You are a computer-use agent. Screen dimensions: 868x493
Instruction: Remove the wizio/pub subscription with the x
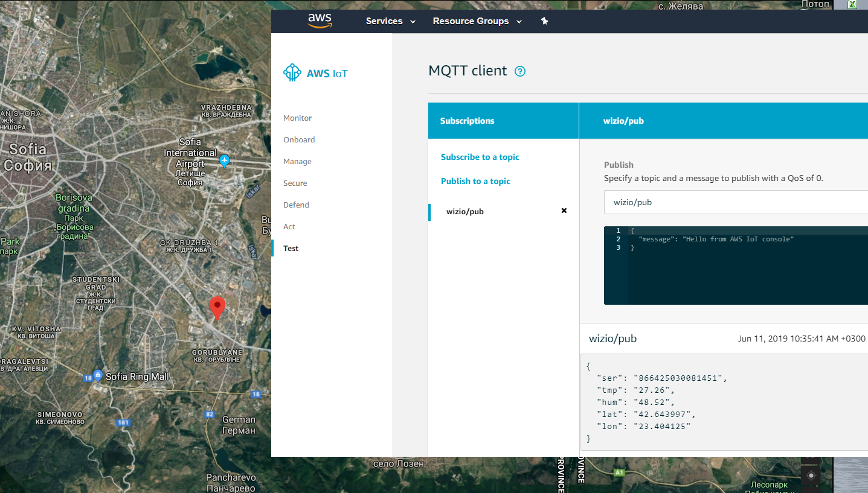click(x=564, y=211)
